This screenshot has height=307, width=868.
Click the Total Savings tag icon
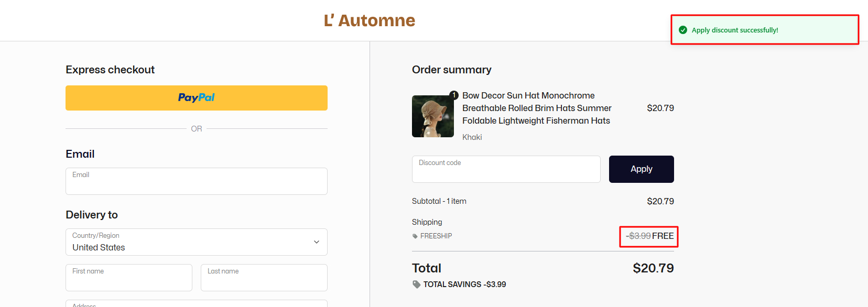point(417,284)
